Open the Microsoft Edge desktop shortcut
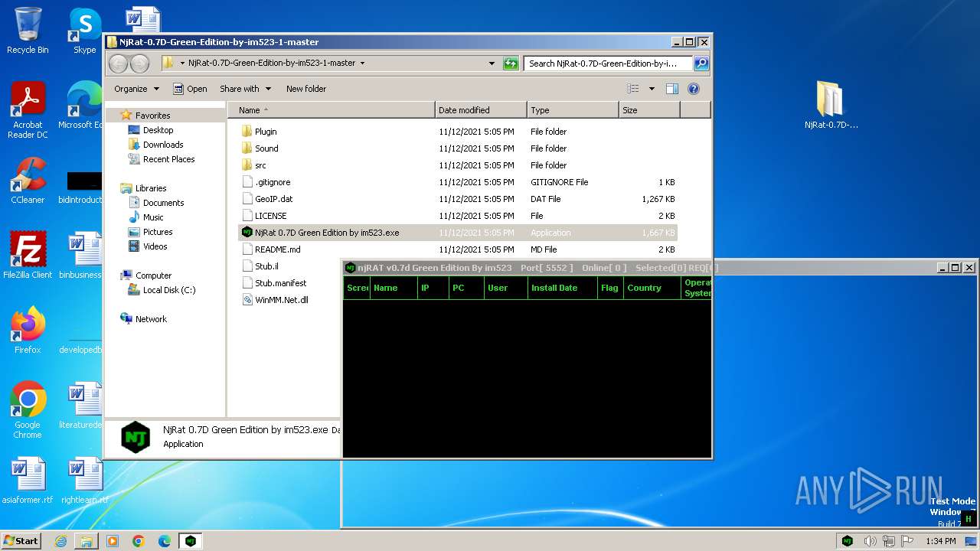This screenshot has width=980, height=551. tap(81, 106)
